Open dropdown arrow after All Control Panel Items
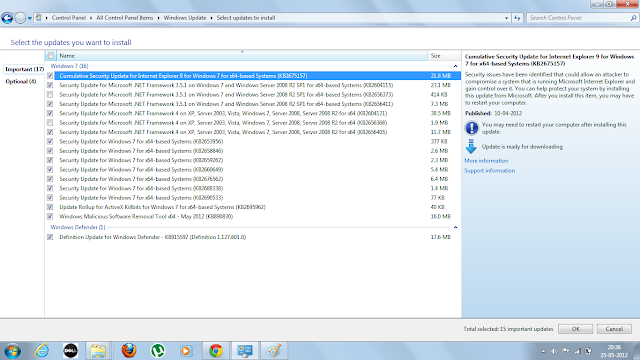Screen dimensions: 640x360 coord(158,18)
